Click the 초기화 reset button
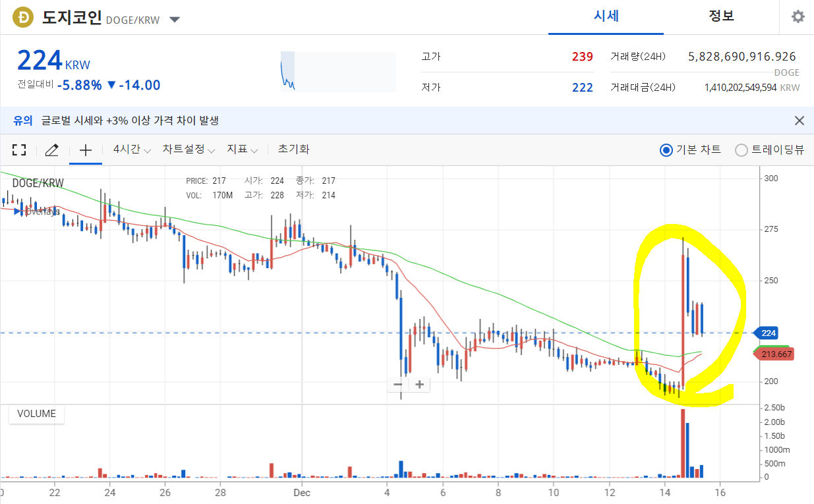Image resolution: width=814 pixels, height=504 pixels. 293,150
